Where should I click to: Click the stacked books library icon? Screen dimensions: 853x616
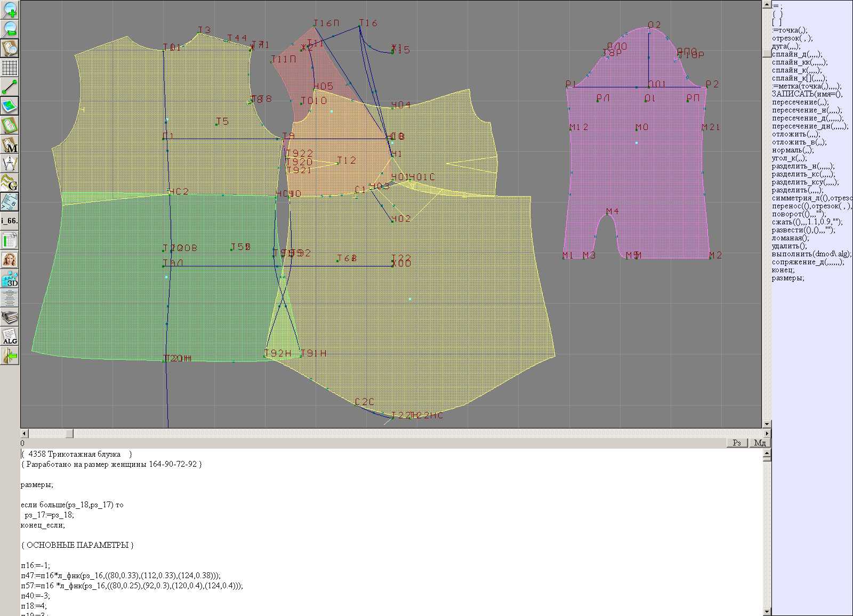[x=10, y=318]
